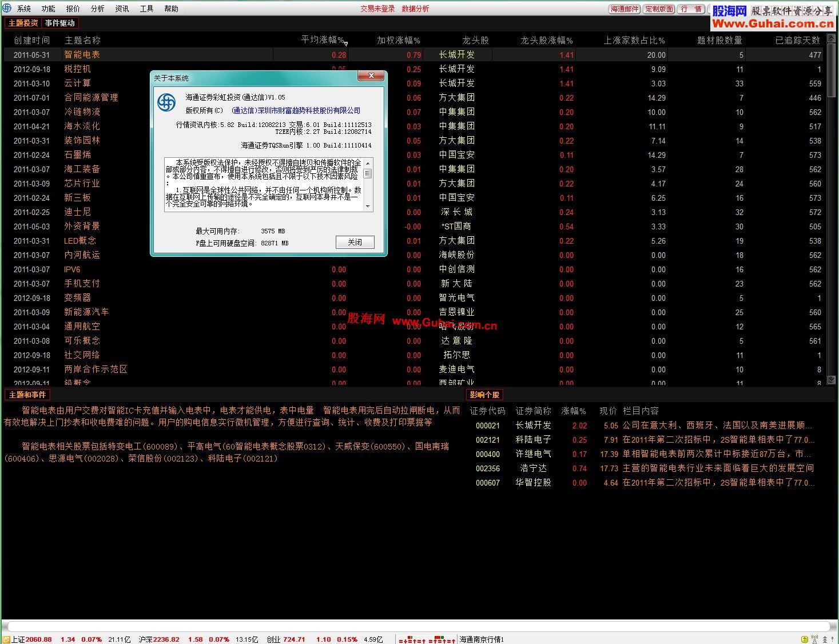The height and width of the screenshot is (644, 839).
Task: Click the 主题和事件 panel tab
Action: pyautogui.click(x=27, y=395)
